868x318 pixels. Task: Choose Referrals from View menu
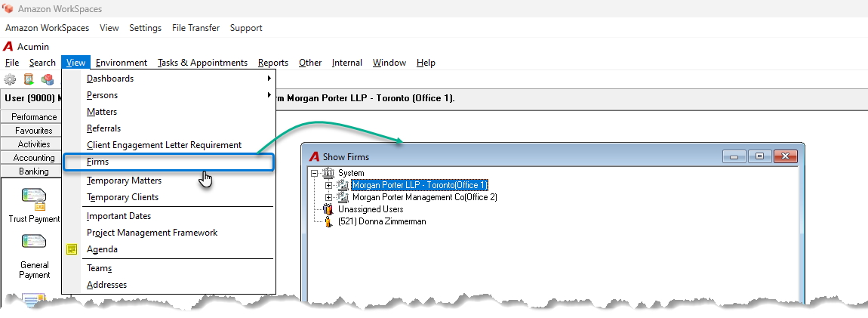pos(169,128)
